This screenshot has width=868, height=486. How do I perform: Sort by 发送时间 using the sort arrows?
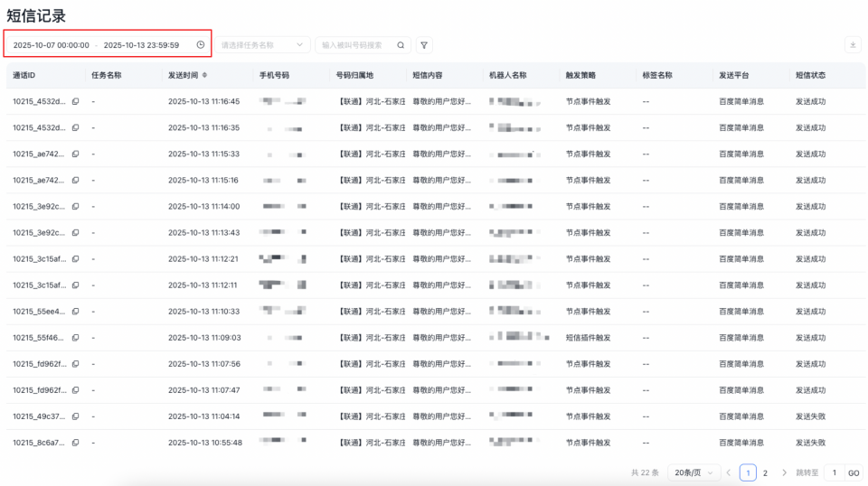204,75
